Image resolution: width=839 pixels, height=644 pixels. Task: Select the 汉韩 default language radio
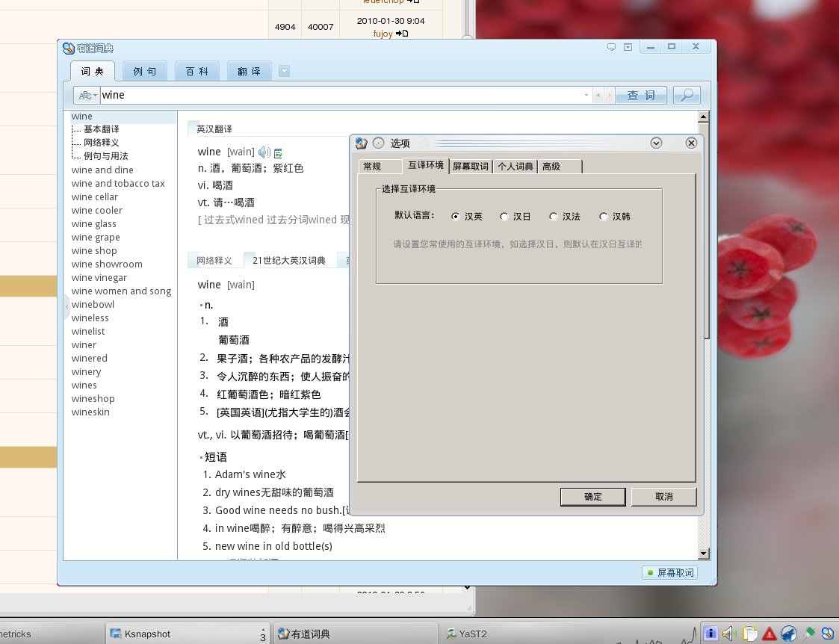(604, 217)
